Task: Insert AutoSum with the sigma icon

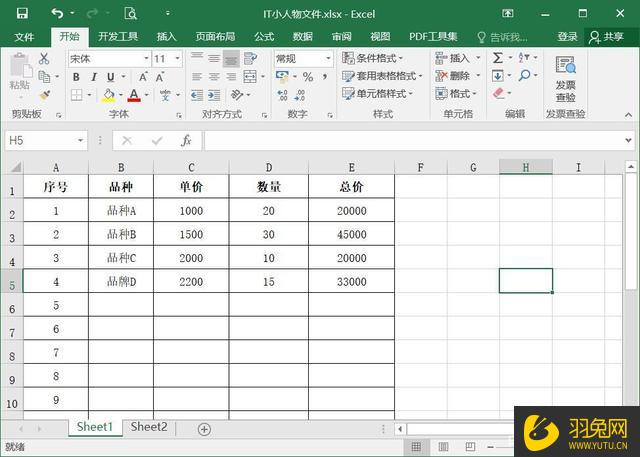Action: (x=498, y=58)
